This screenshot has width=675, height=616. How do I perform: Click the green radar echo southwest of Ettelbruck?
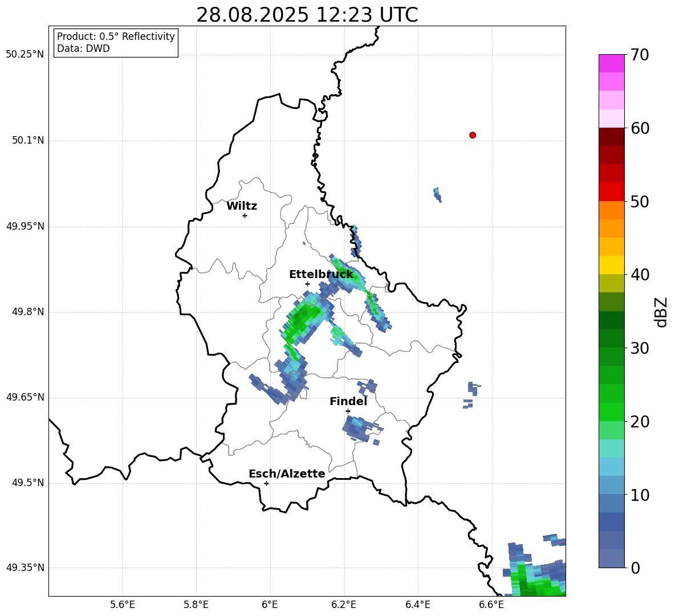click(x=304, y=320)
